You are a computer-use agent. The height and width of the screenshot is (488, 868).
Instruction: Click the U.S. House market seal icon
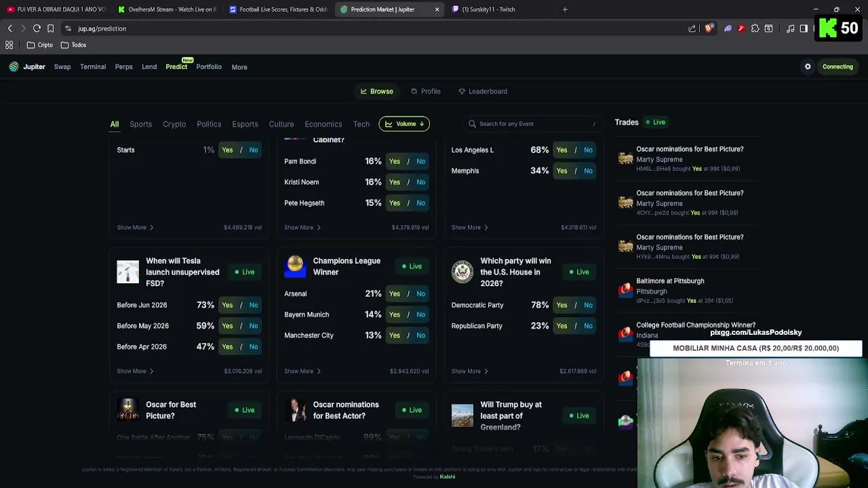pos(462,272)
